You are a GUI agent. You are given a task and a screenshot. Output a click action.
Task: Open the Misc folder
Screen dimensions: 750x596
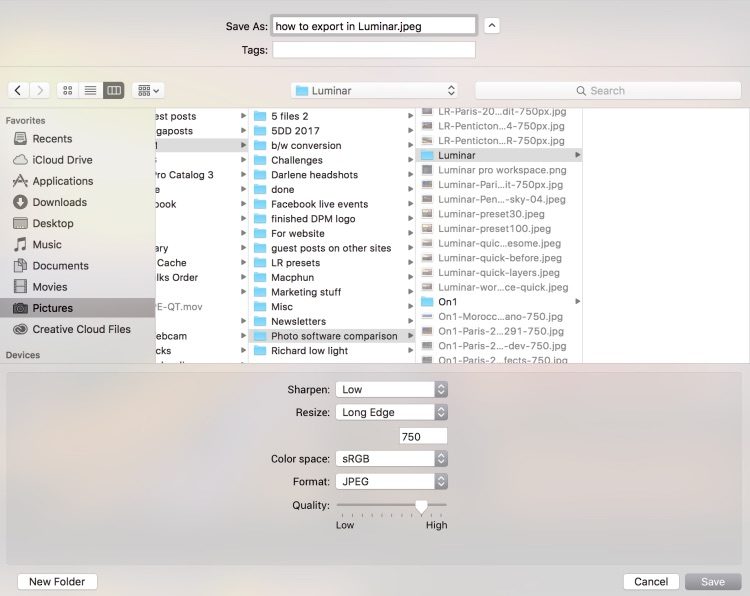click(332, 307)
